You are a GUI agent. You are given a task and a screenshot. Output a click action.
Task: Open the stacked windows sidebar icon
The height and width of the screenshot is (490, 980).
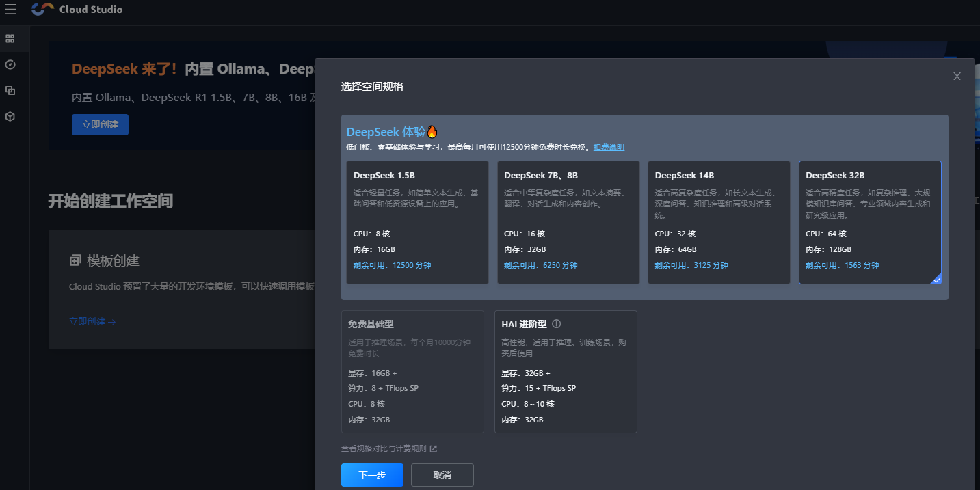(x=10, y=90)
